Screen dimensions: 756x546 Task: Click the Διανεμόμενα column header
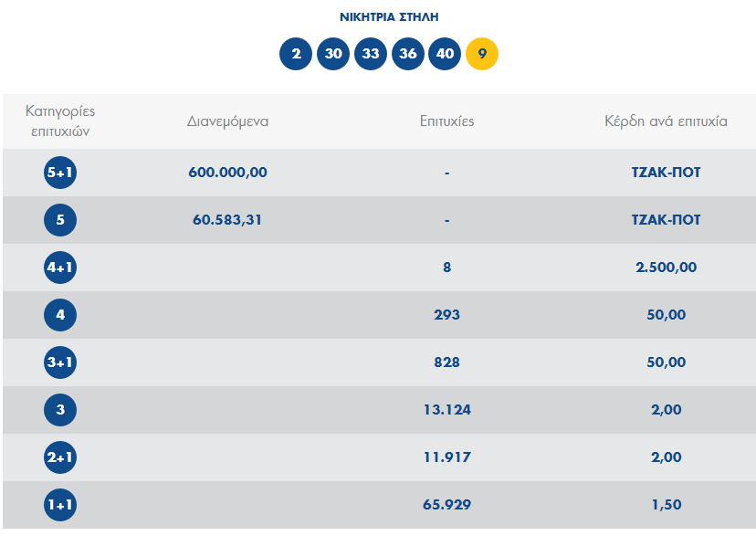pyautogui.click(x=227, y=121)
